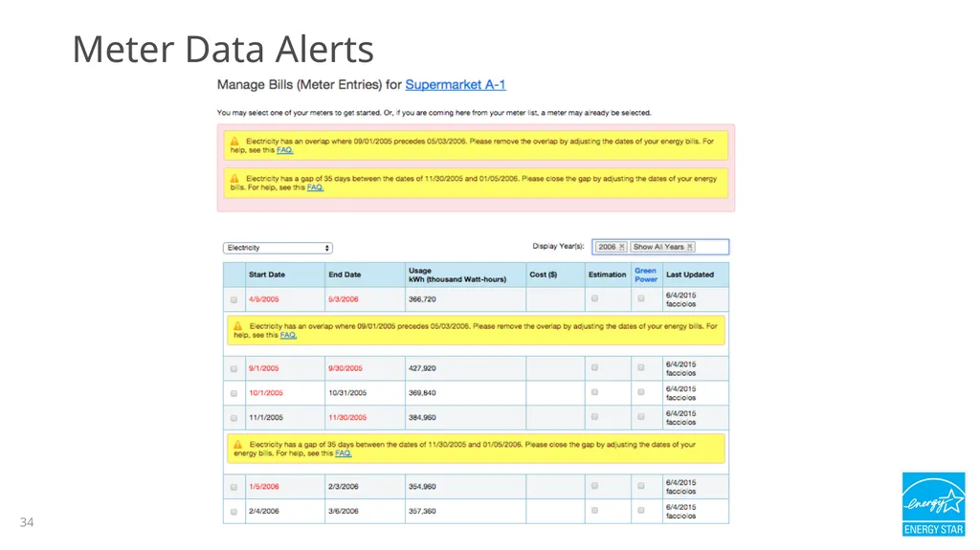
Task: Click the red start date 10/1/2005
Action: [x=266, y=393]
